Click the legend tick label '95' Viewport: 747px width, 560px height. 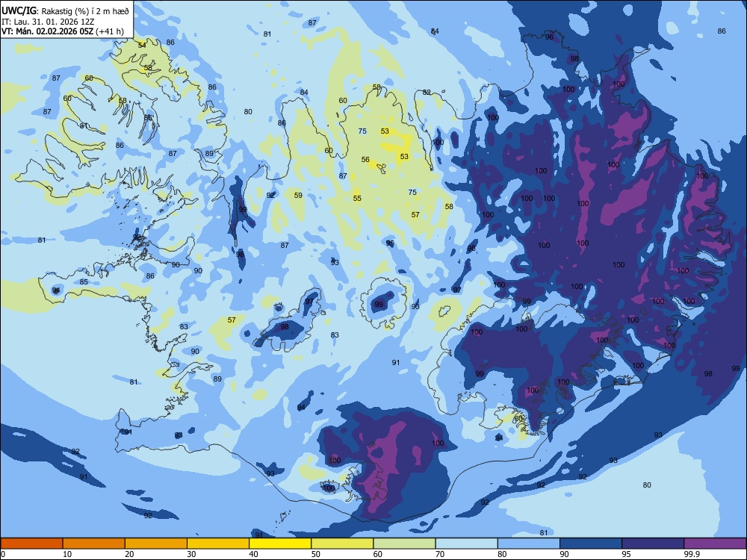click(x=627, y=554)
